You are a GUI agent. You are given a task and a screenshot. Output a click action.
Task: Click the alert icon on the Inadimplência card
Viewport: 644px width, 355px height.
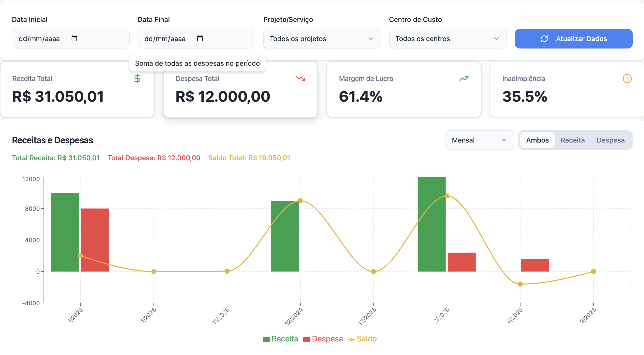627,78
